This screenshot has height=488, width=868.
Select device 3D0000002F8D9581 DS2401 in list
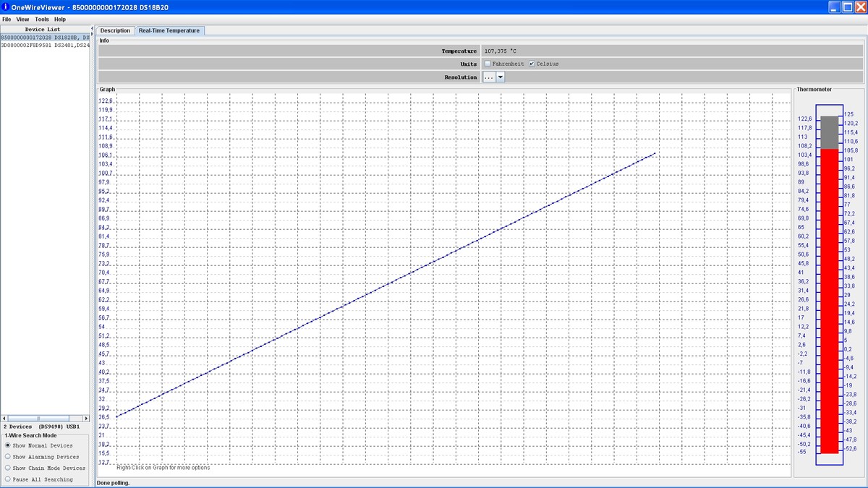point(46,45)
